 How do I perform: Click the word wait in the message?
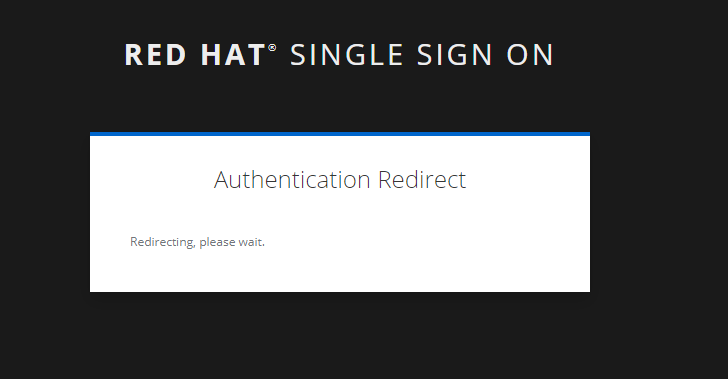[250, 242]
